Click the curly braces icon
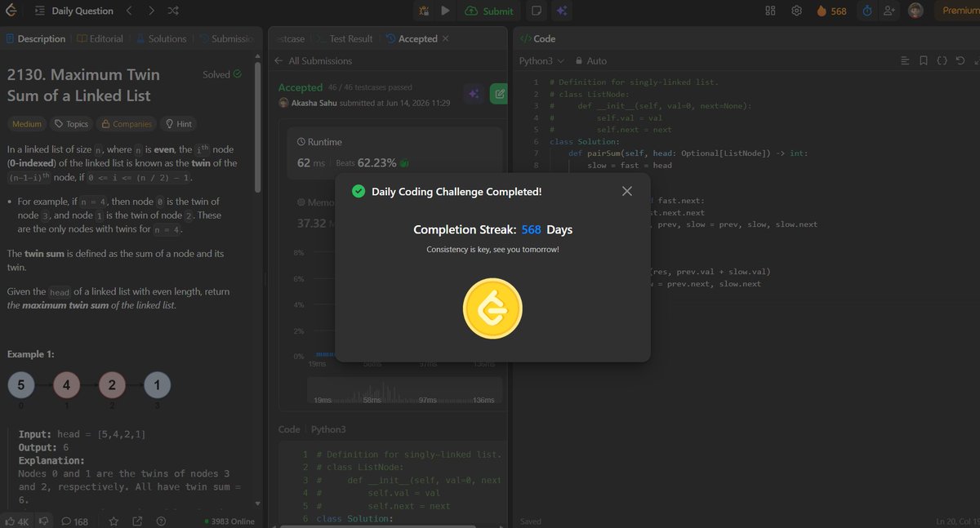 [x=942, y=60]
